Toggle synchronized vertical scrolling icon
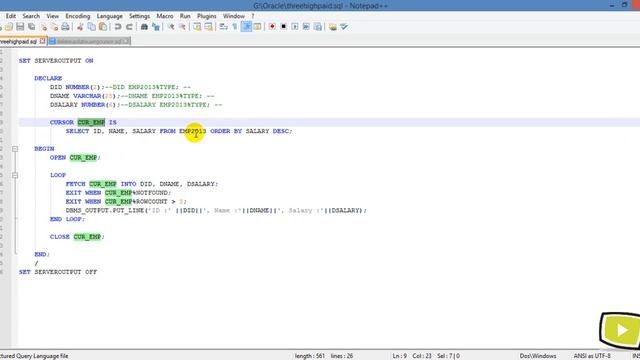This screenshot has width=640, height=360. tap(197, 27)
